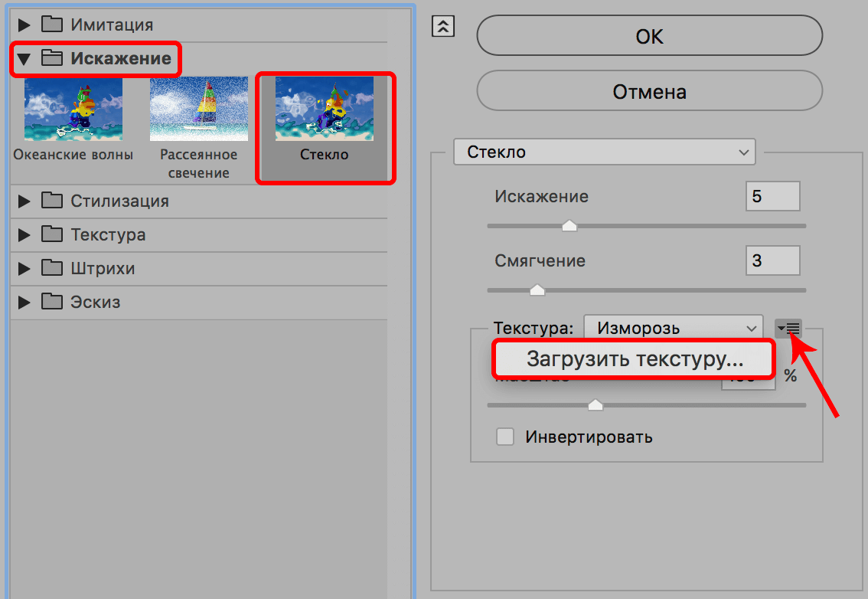Collapse the filter gallery panel via double-chevron icon

442,25
